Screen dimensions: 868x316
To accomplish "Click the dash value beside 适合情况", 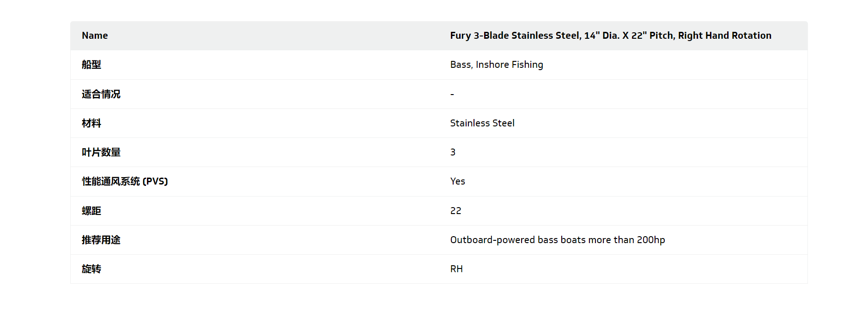I will pyautogui.click(x=452, y=94).
